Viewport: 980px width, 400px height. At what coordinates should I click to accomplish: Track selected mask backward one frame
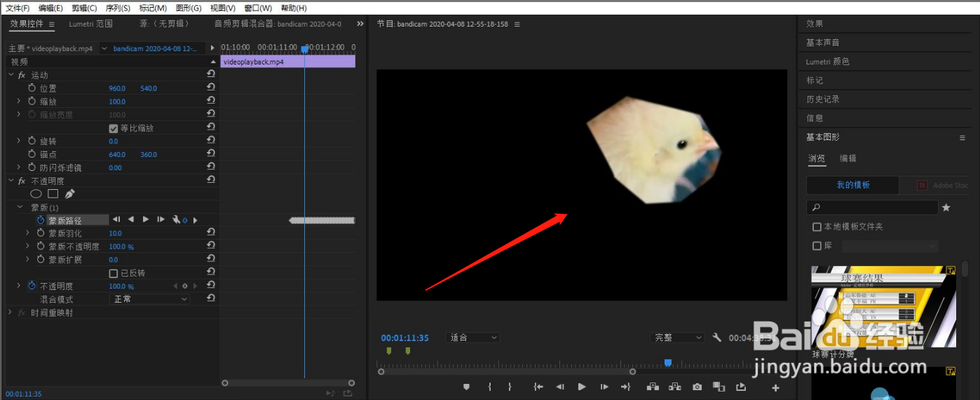coord(116,220)
